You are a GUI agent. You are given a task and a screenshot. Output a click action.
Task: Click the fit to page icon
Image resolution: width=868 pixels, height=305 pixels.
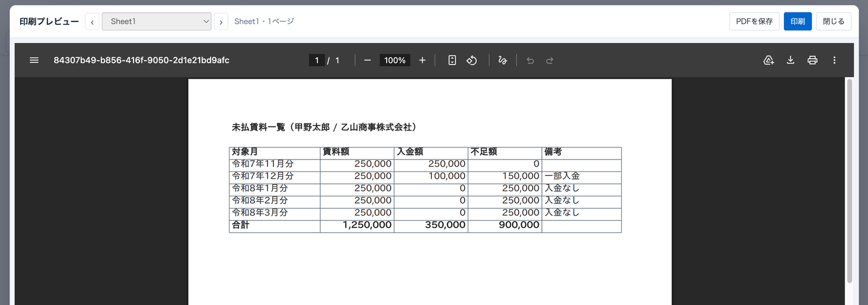[x=452, y=60]
